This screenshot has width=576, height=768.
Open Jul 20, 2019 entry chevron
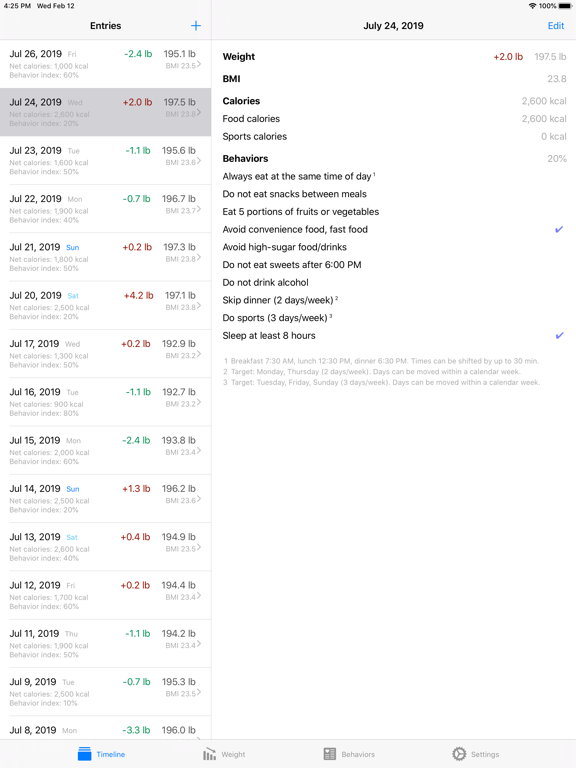point(199,306)
